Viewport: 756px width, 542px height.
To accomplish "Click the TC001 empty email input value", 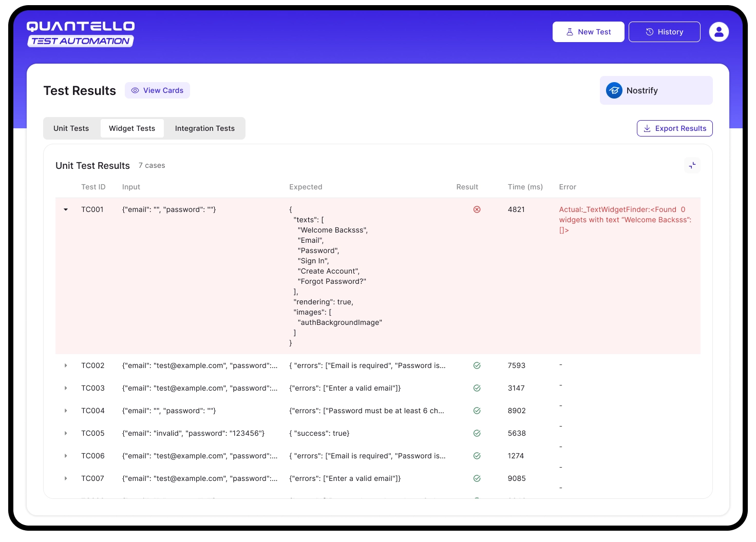I will [169, 209].
